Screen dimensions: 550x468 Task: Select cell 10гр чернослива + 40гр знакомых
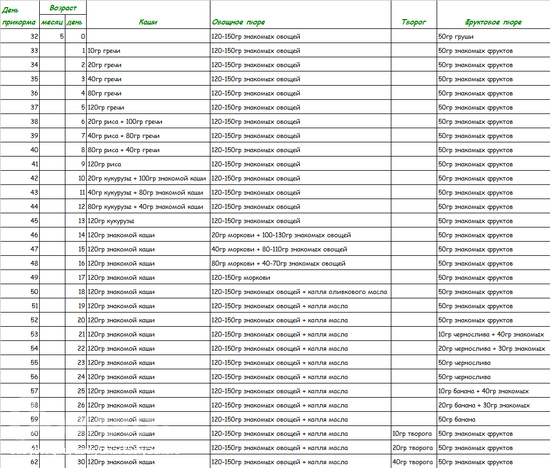(x=493, y=334)
